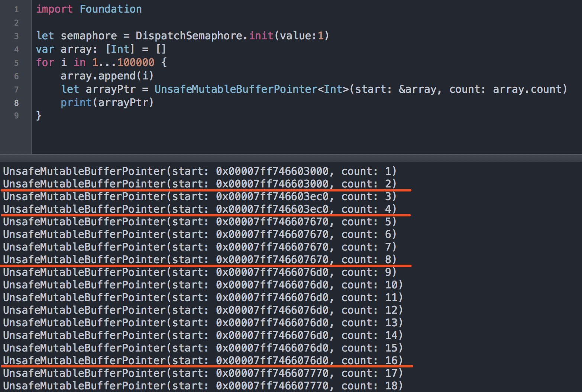
Task: Click the output line with count: 12
Action: pos(203,310)
